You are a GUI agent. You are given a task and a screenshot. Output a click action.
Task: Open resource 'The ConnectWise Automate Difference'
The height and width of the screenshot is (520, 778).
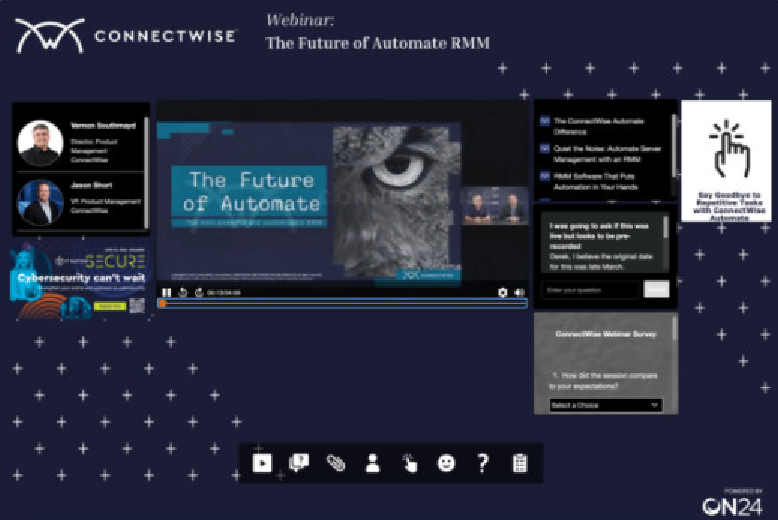click(x=598, y=126)
